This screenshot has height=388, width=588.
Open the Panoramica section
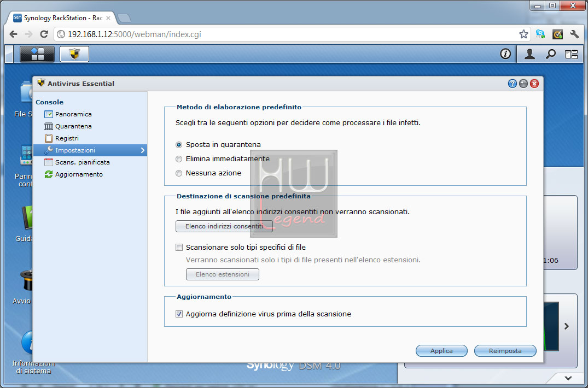[x=73, y=114]
